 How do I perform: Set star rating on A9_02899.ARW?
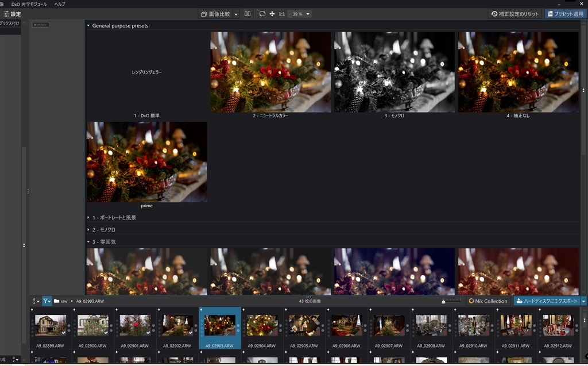32,327
